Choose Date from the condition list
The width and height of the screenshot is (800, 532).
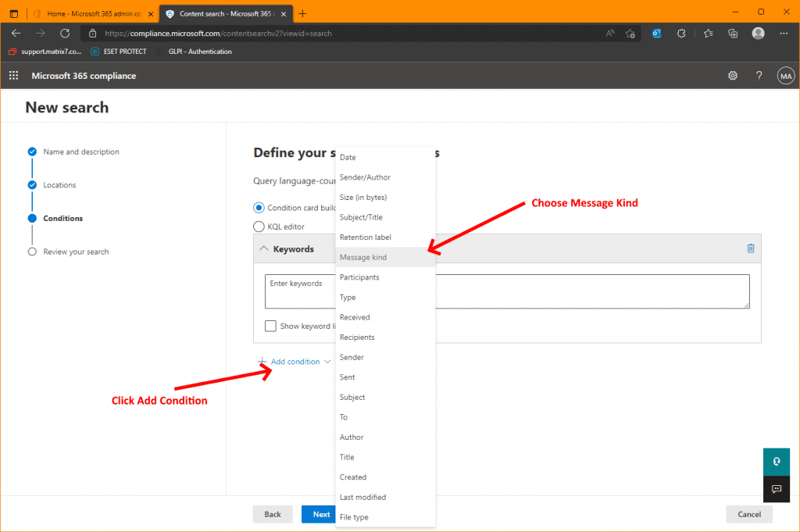click(x=385, y=158)
